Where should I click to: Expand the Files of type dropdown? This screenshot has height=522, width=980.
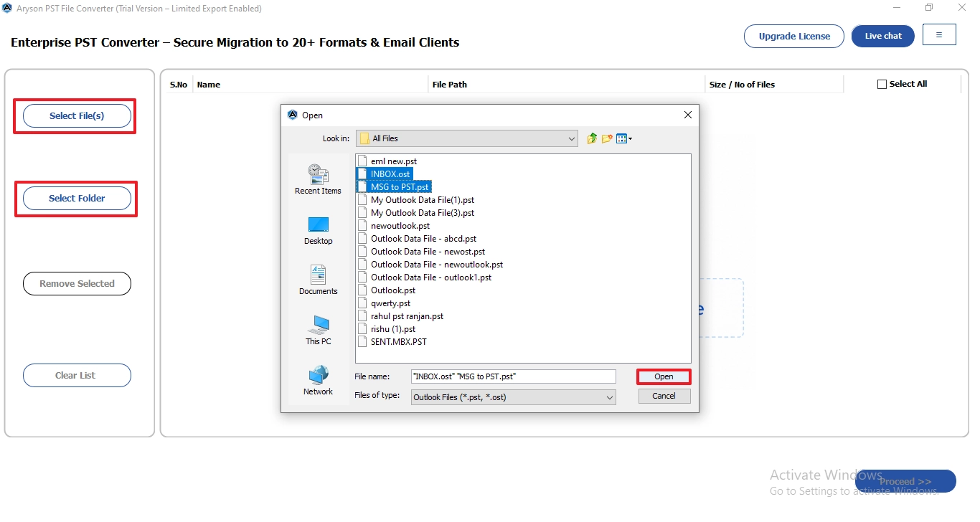[610, 397]
